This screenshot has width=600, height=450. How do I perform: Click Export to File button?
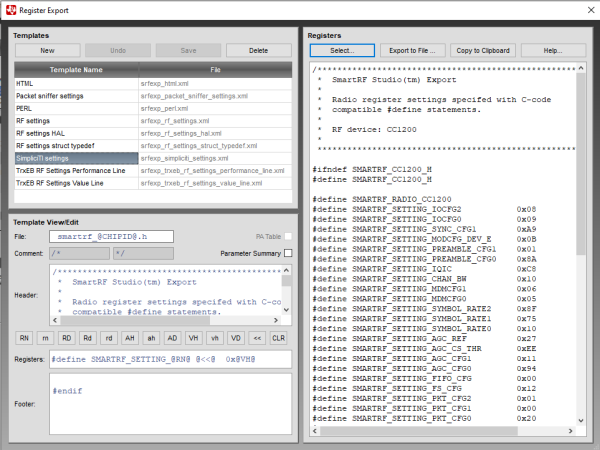click(x=412, y=51)
